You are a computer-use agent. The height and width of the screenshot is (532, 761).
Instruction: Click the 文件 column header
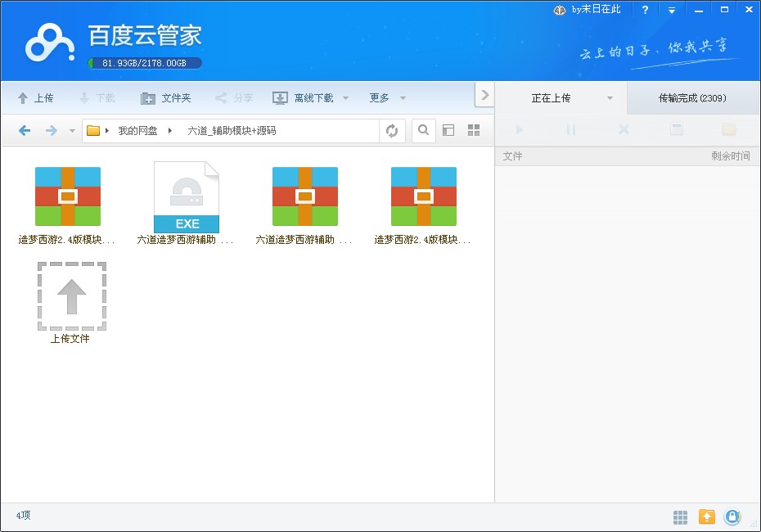(512, 156)
